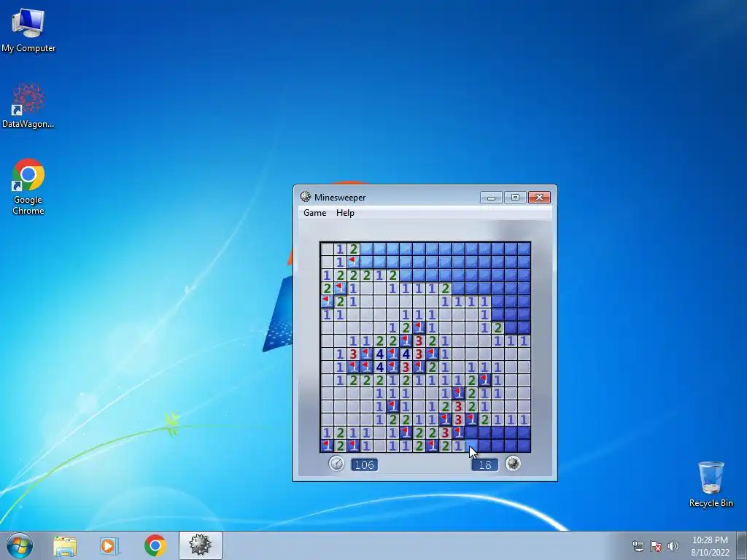747x560 pixels.
Task: Select the Recycle Bin desktop icon
Action: pos(711,484)
